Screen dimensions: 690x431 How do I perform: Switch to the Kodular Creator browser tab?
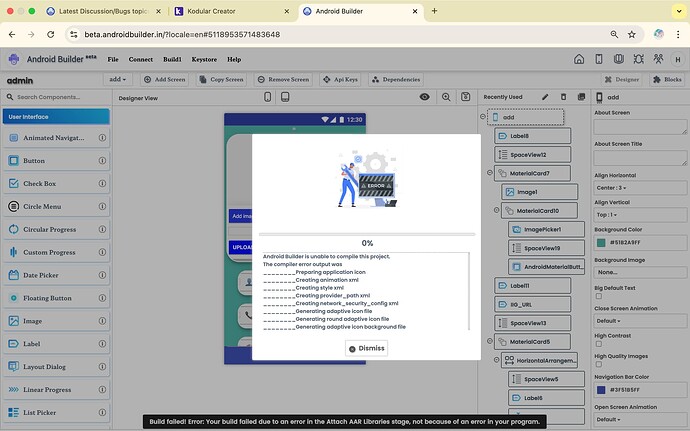231,11
